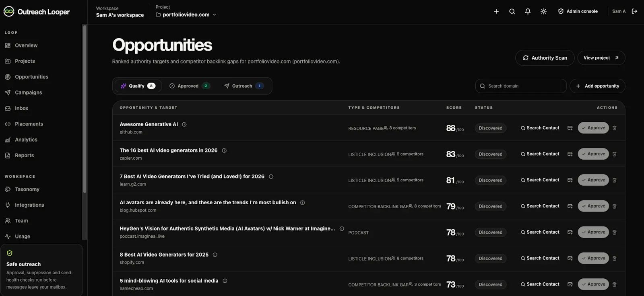The height and width of the screenshot is (296, 644).
Task: Click Add opportunity button
Action: coord(597,86)
